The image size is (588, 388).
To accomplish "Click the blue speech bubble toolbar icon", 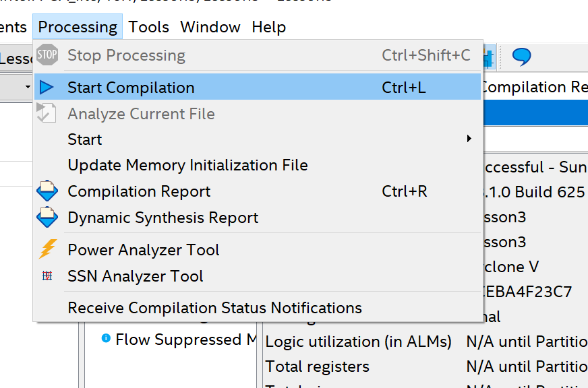I will (521, 57).
